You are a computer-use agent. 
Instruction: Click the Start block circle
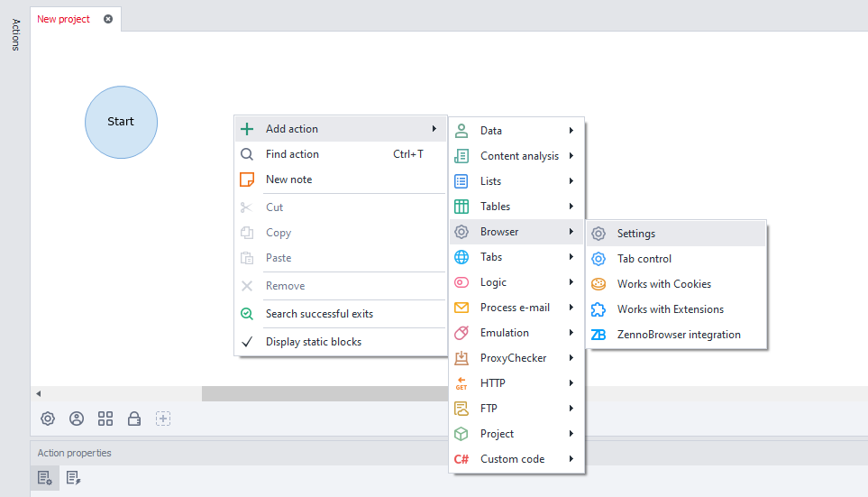click(x=122, y=122)
